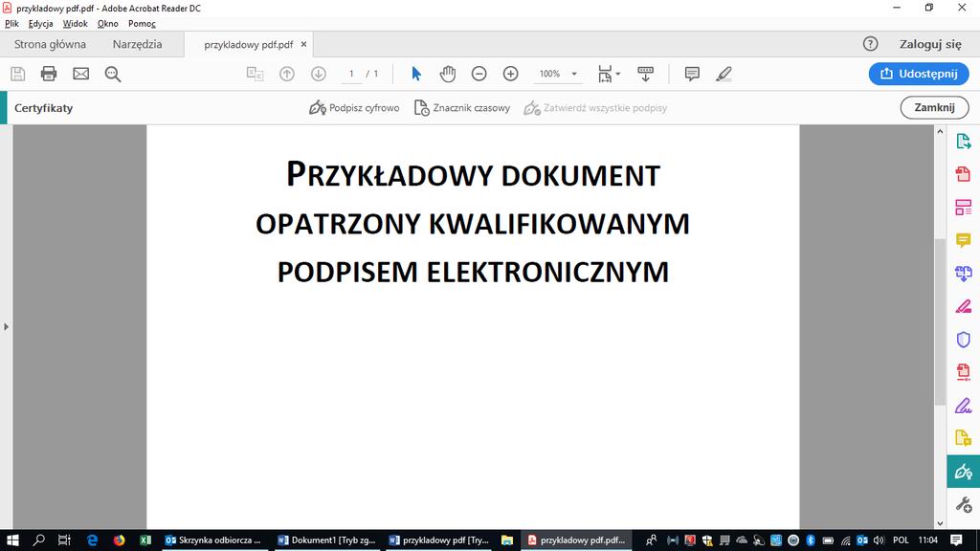Open the Pomoc menu
Screen dimensions: 980x551
(x=142, y=23)
